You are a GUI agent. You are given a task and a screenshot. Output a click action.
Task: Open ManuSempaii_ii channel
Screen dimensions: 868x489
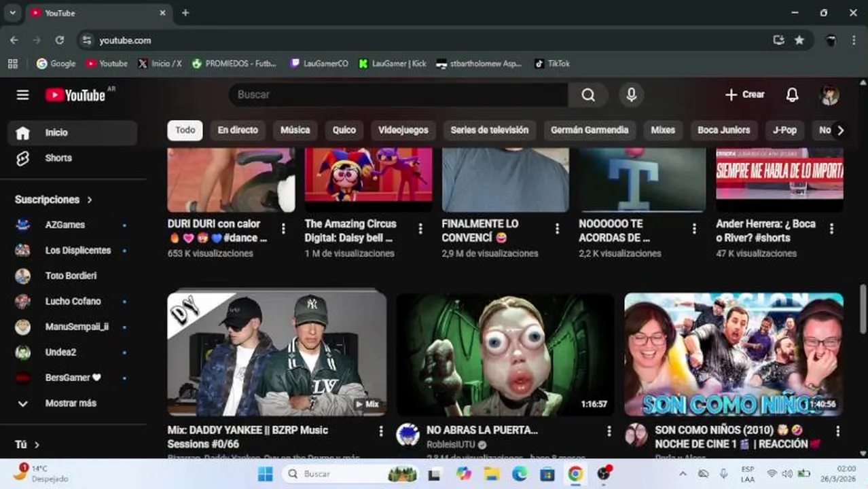click(x=72, y=327)
